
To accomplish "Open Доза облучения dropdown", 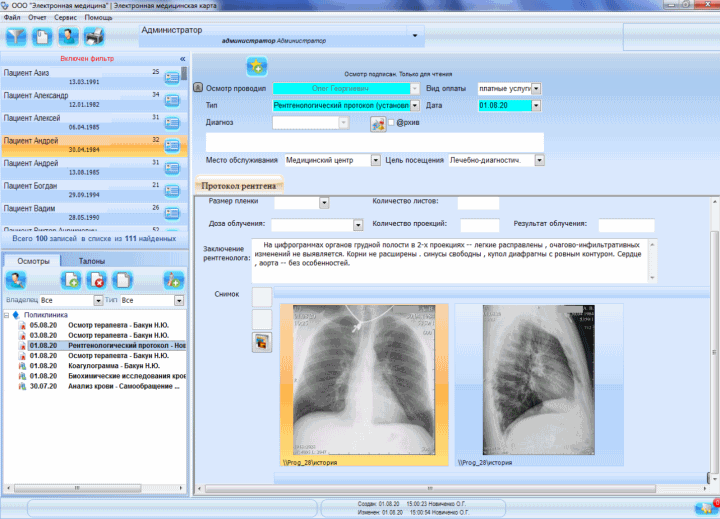I will [x=358, y=225].
